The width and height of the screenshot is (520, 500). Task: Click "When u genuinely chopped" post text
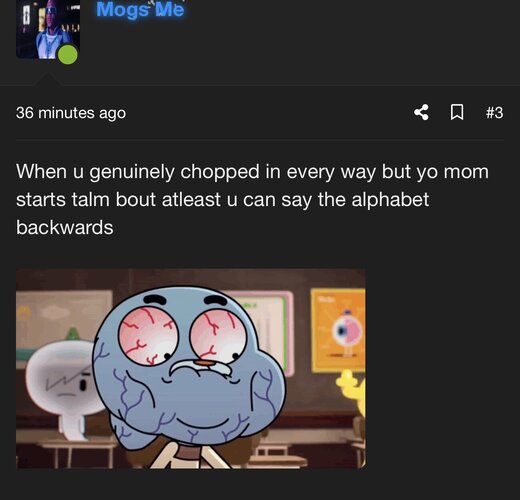138,172
